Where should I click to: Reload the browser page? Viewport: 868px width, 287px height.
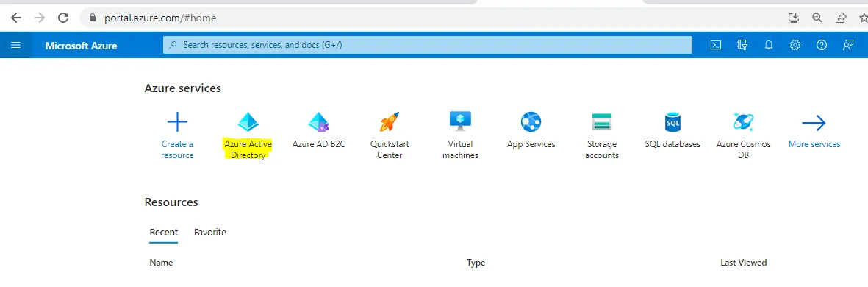coord(63,18)
